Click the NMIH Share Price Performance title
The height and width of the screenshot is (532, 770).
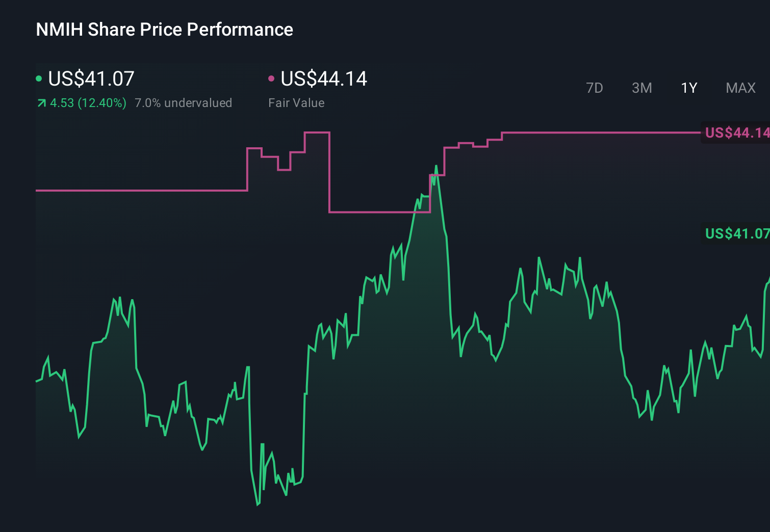(164, 30)
